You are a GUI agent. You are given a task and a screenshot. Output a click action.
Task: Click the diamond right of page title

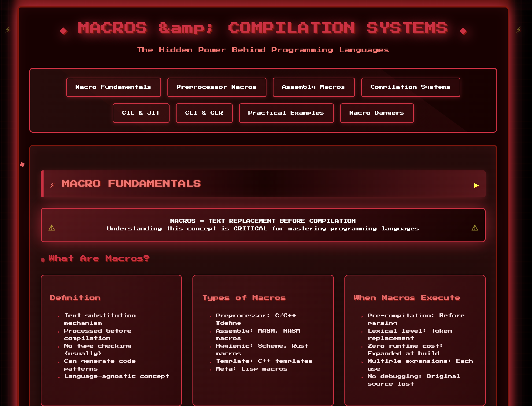[x=463, y=31]
